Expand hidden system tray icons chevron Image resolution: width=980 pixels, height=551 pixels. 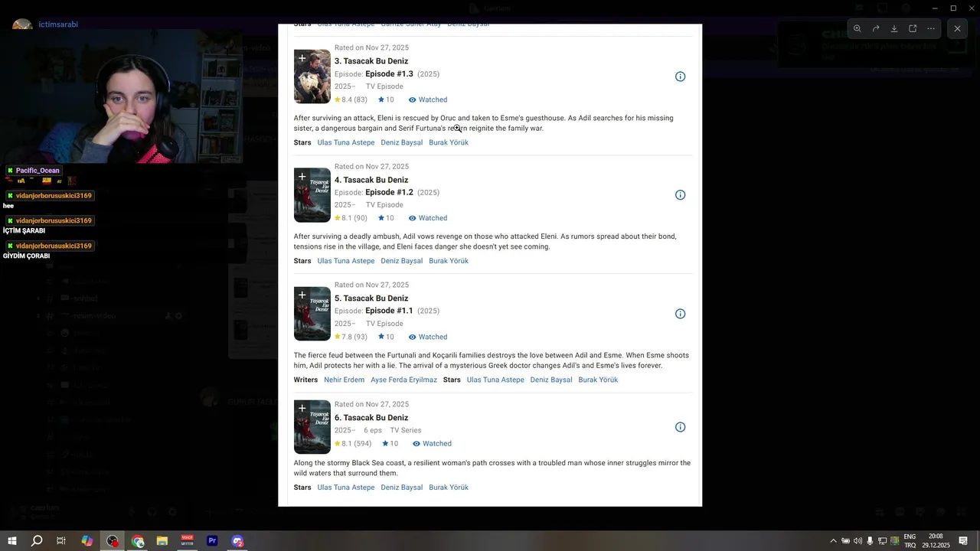coord(833,541)
